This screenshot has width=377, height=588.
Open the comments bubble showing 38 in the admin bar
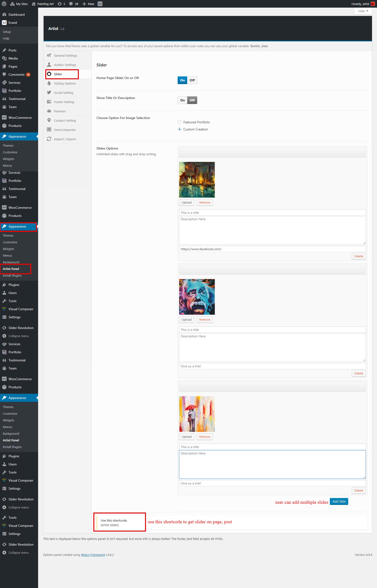[74, 4]
